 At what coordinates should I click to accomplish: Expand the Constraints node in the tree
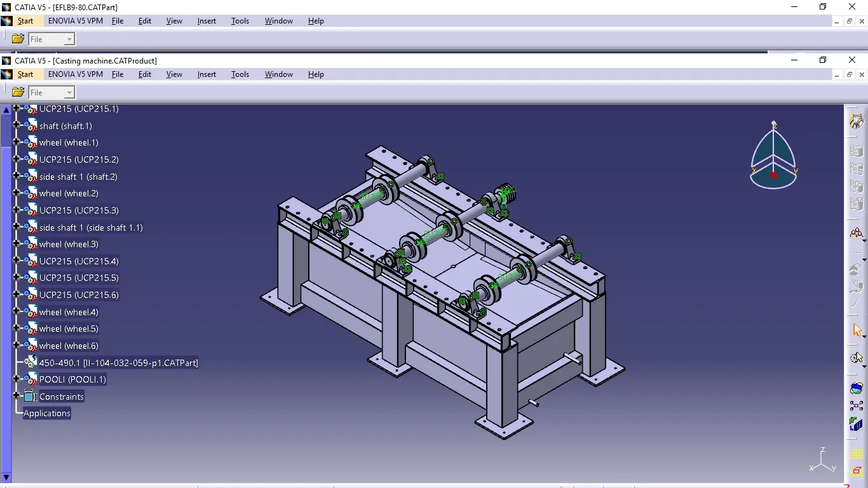tap(17, 395)
